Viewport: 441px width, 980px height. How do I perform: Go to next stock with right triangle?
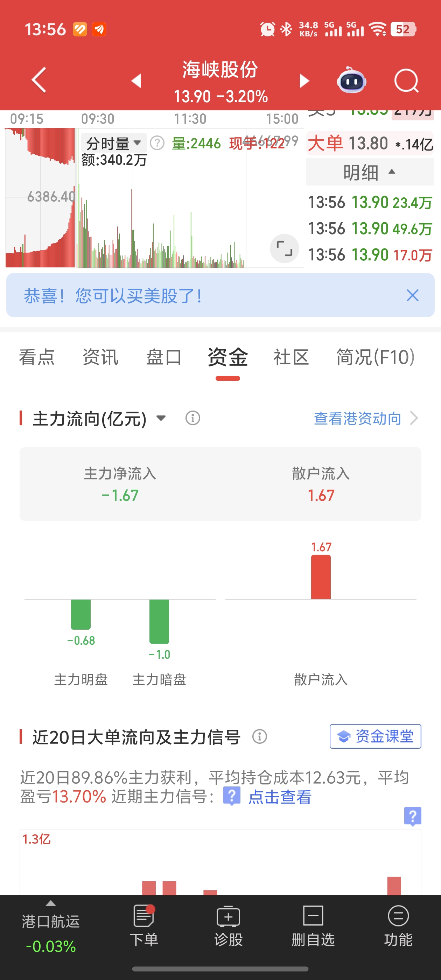[x=304, y=80]
